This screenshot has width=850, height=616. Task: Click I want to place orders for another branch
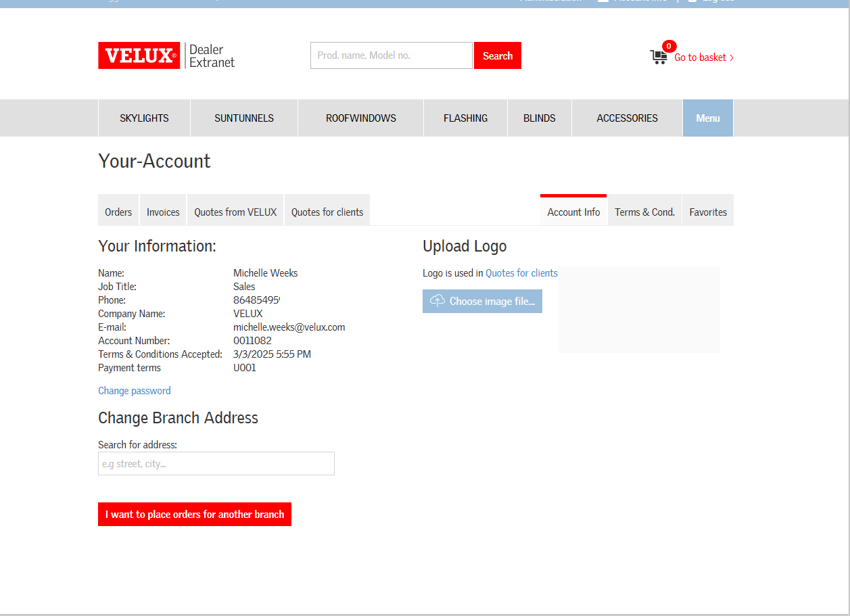click(x=194, y=515)
